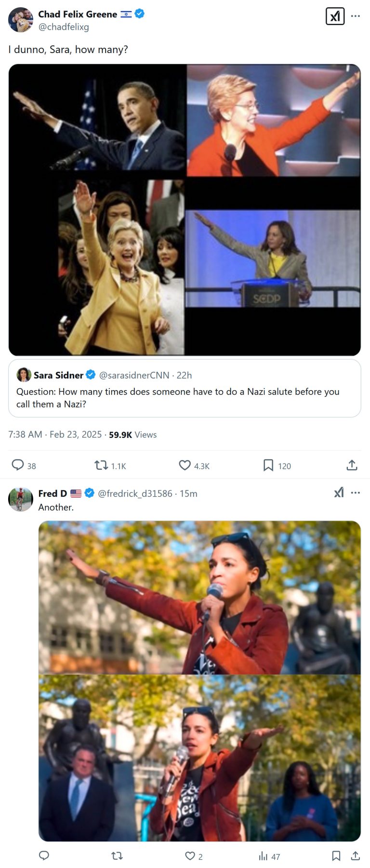Screen dimensions: 370x868
Task: View analytics on Fred D's reply
Action: tap(263, 855)
